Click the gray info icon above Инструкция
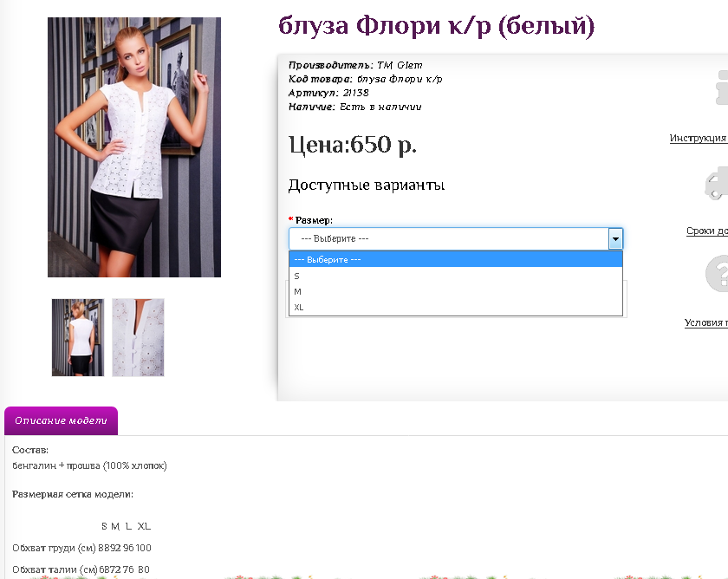The image size is (728, 579). 719,89
